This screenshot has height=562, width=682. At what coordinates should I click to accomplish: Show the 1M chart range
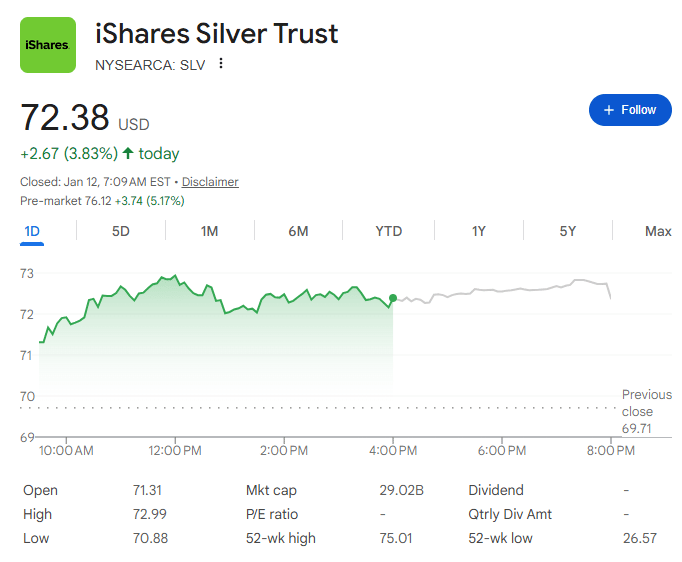pyautogui.click(x=209, y=231)
